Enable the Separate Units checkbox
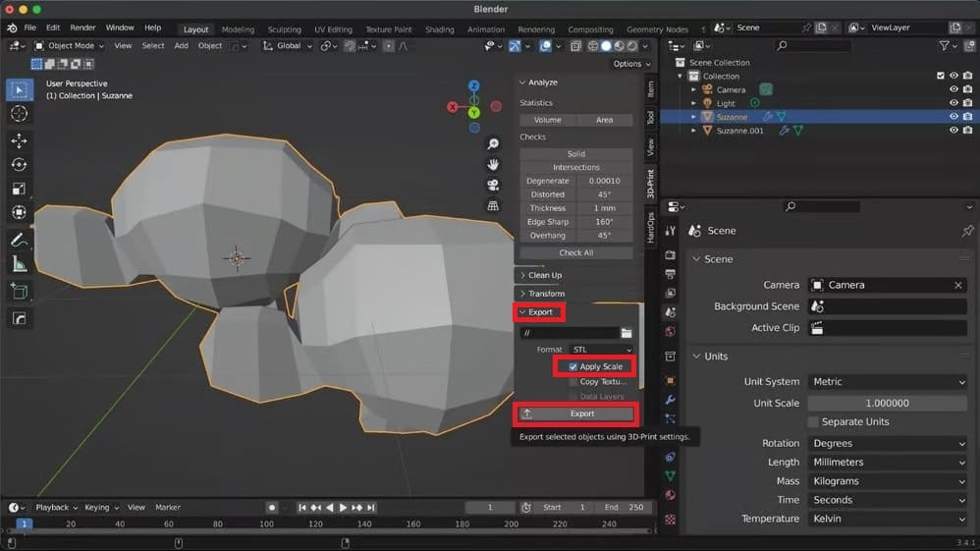This screenshot has width=980, height=551. 813,422
